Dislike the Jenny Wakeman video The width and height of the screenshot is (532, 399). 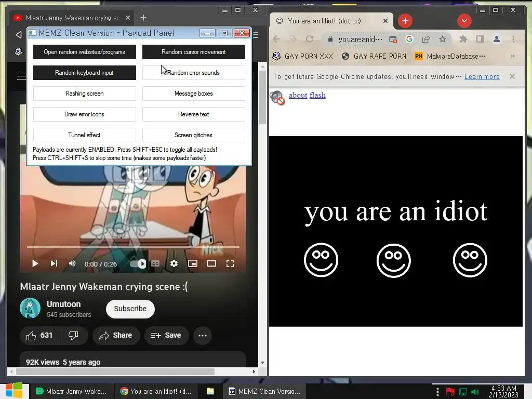click(x=74, y=336)
